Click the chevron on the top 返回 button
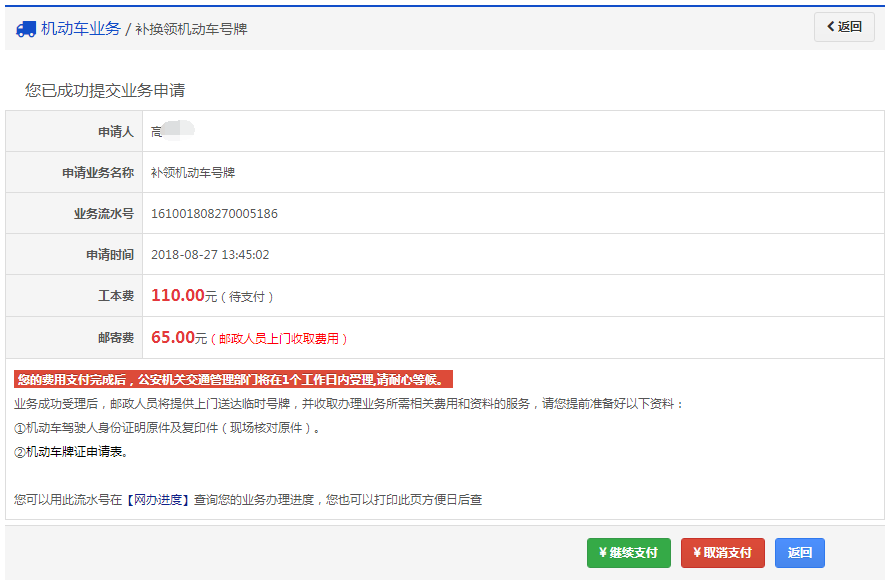This screenshot has width=889, height=585. coord(830,27)
